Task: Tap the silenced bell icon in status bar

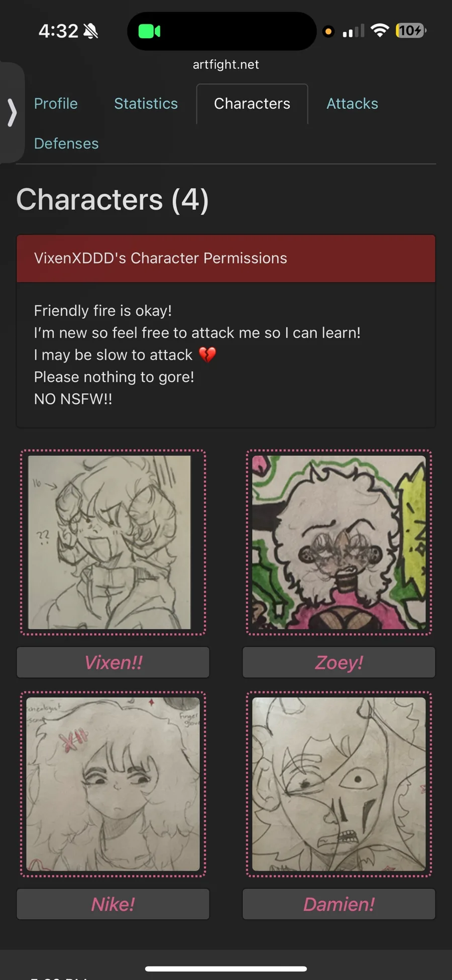Action: pos(91,31)
